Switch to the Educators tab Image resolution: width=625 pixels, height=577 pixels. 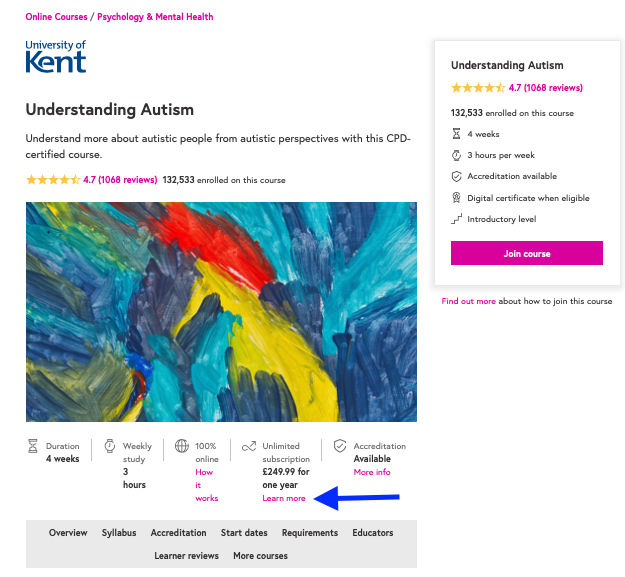click(373, 533)
